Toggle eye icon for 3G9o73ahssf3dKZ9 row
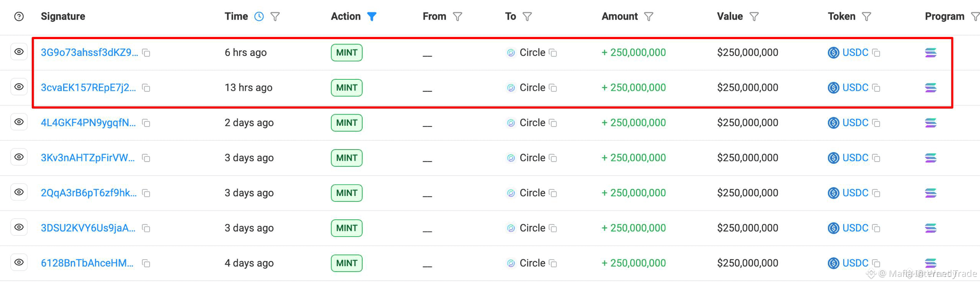980x283 pixels. [x=19, y=52]
